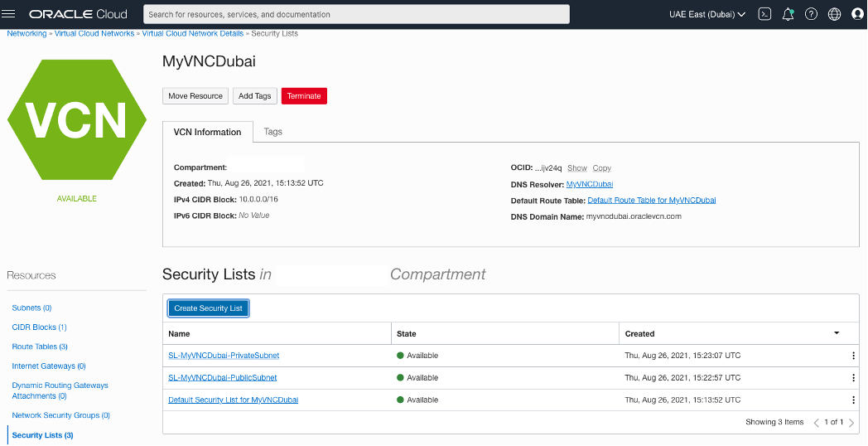Image resolution: width=868 pixels, height=446 pixels.
Task: Open Default Route Table for MyVNCDubai
Action: [652, 200]
